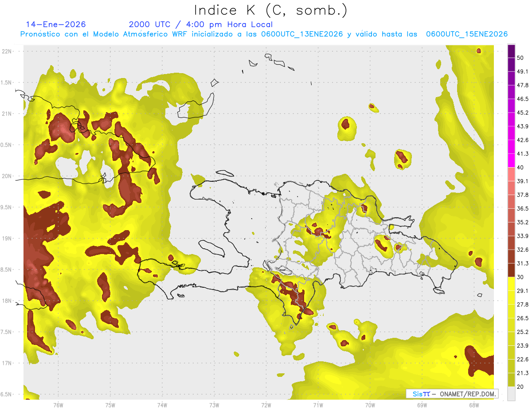Click the "21N" latitude label
Screen dimensions: 532x411
point(7,114)
